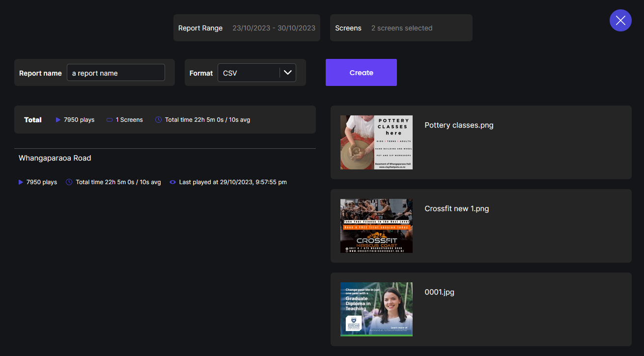Screen dimensions: 644x356
Task: Select Pottery classes.png file name
Action: click(x=459, y=125)
